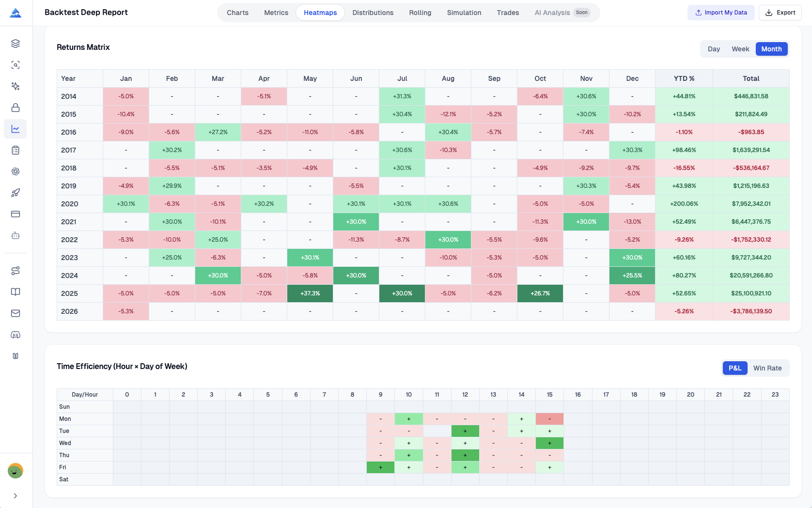Screen dimensions: 812x508
Task: Open the Discord icon in the sidebar
Action: (15, 335)
